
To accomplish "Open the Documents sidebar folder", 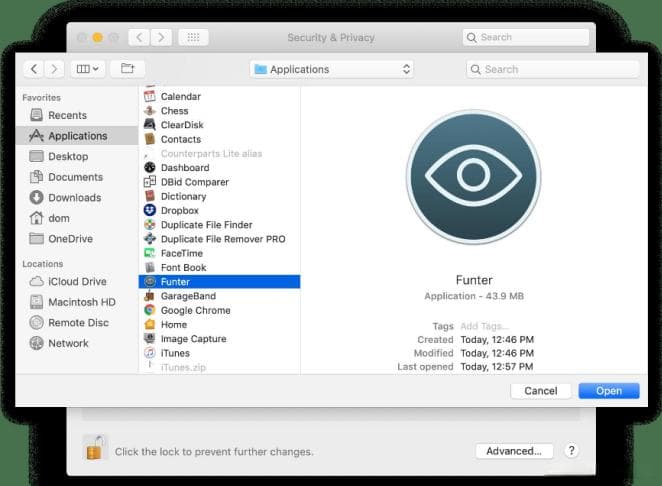I will point(77,177).
